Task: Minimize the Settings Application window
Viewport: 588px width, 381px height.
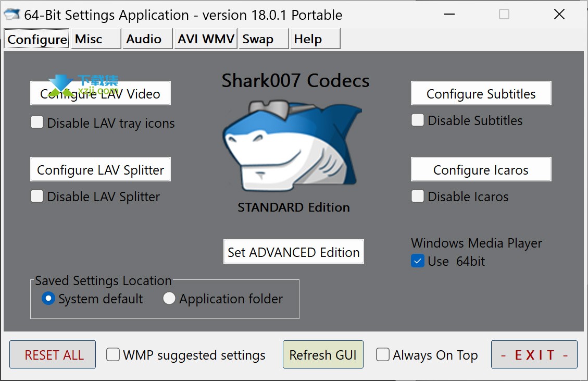Action: pos(449,15)
